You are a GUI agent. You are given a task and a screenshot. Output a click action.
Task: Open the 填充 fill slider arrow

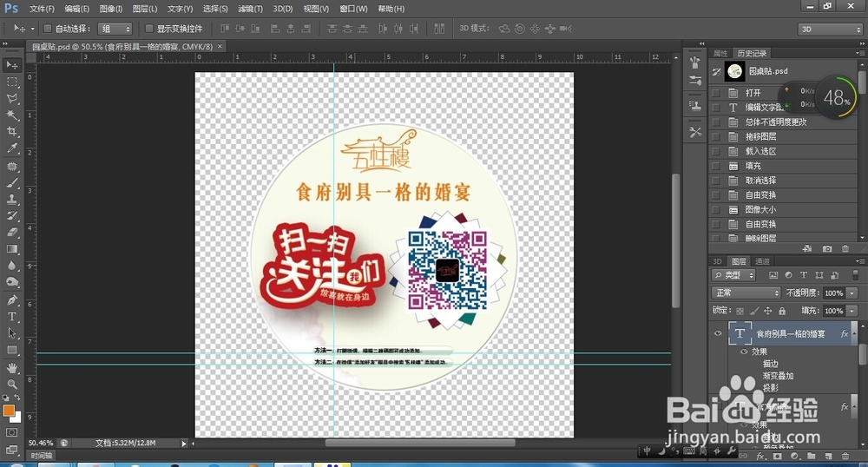(852, 311)
